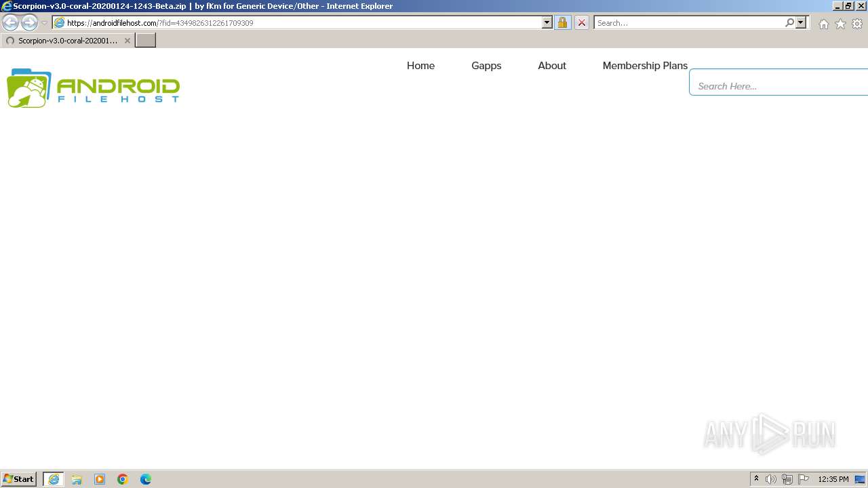Open the Home menu link
This screenshot has width=868, height=488.
[420, 66]
